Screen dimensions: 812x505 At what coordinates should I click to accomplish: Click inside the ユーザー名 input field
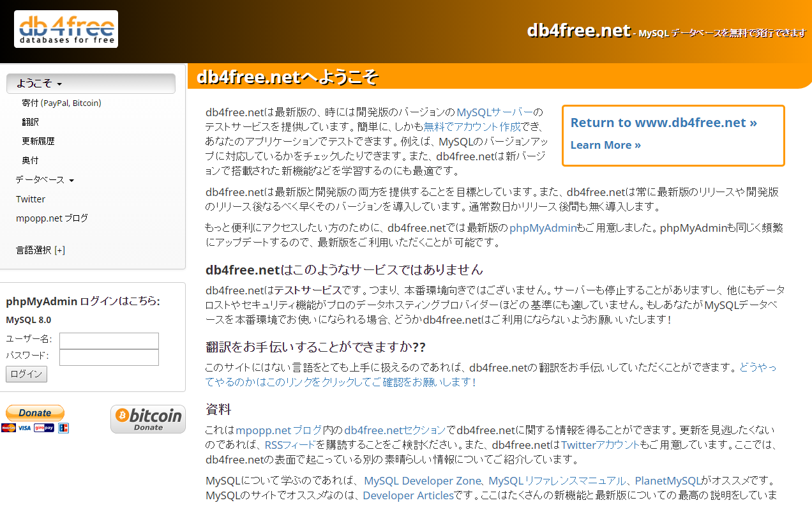coord(109,340)
